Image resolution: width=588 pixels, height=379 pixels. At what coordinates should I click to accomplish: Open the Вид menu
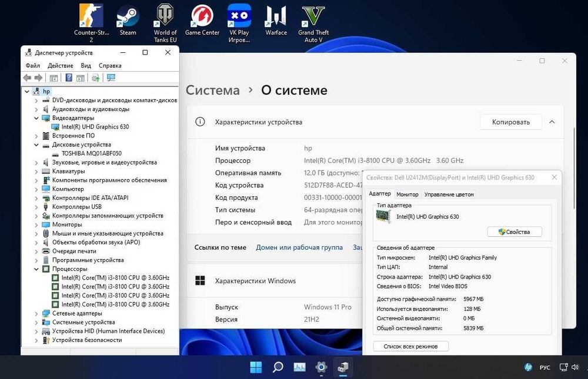click(x=86, y=65)
